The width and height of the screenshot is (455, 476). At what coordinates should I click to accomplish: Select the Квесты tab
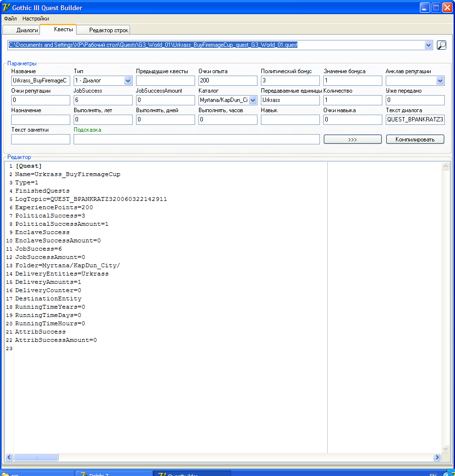[x=59, y=29]
